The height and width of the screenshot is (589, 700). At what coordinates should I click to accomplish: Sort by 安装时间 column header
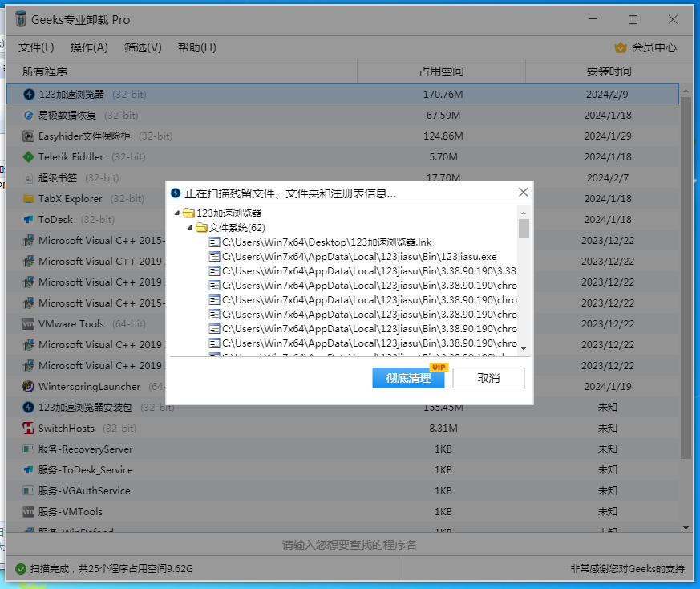pos(609,71)
